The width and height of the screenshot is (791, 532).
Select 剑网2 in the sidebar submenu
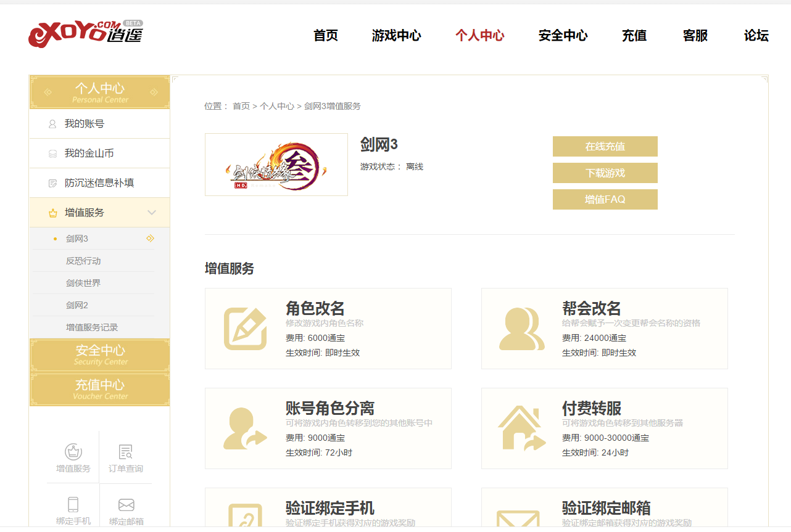pyautogui.click(x=77, y=305)
